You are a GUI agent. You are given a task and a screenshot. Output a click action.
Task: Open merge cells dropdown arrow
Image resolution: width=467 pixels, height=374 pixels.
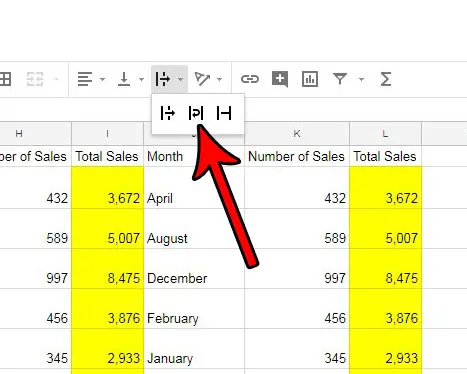[x=56, y=79]
